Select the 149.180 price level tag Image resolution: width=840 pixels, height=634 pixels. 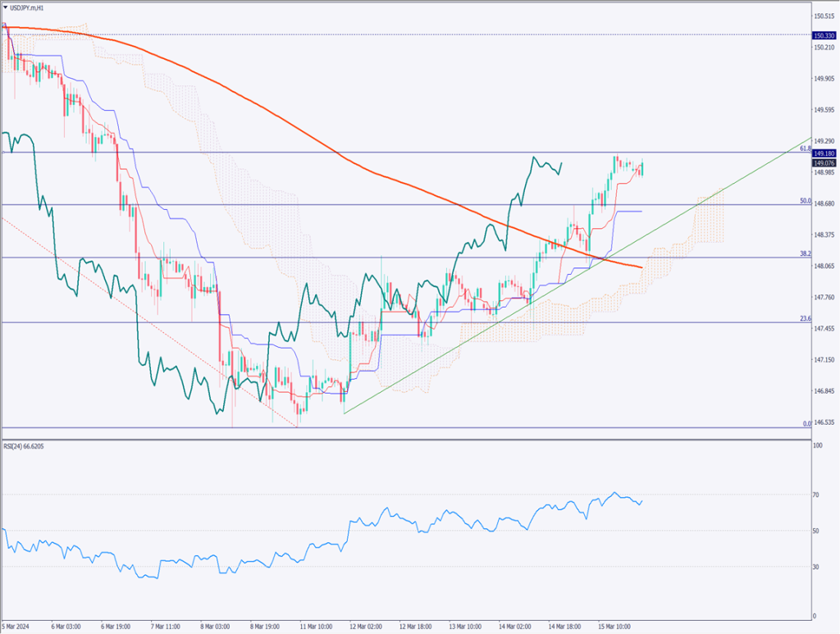tap(824, 153)
